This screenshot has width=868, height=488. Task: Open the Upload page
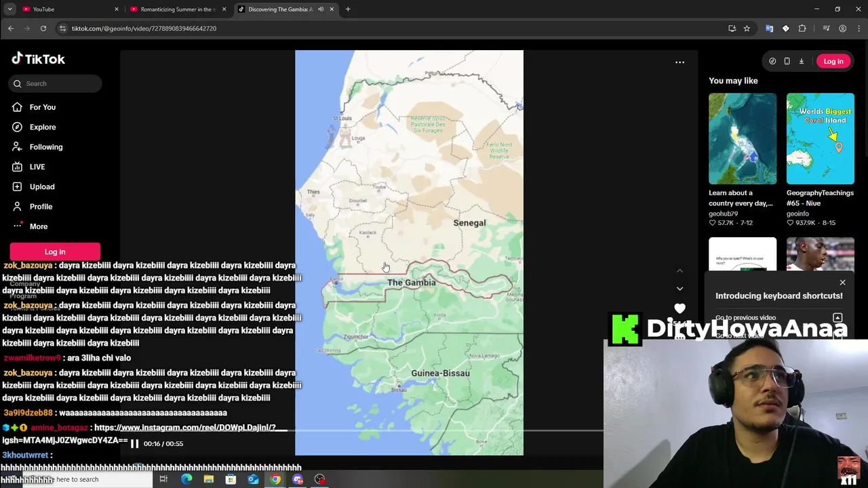pos(41,186)
